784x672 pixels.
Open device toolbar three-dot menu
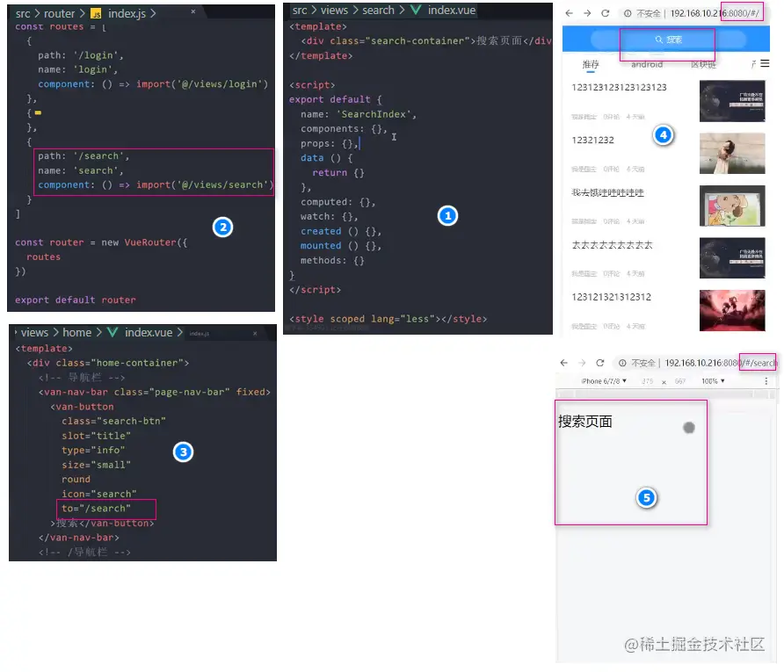766,381
